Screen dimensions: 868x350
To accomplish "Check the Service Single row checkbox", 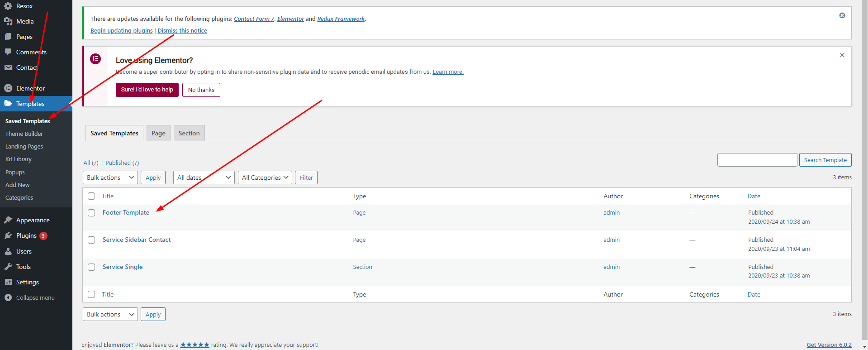I will click(x=91, y=267).
